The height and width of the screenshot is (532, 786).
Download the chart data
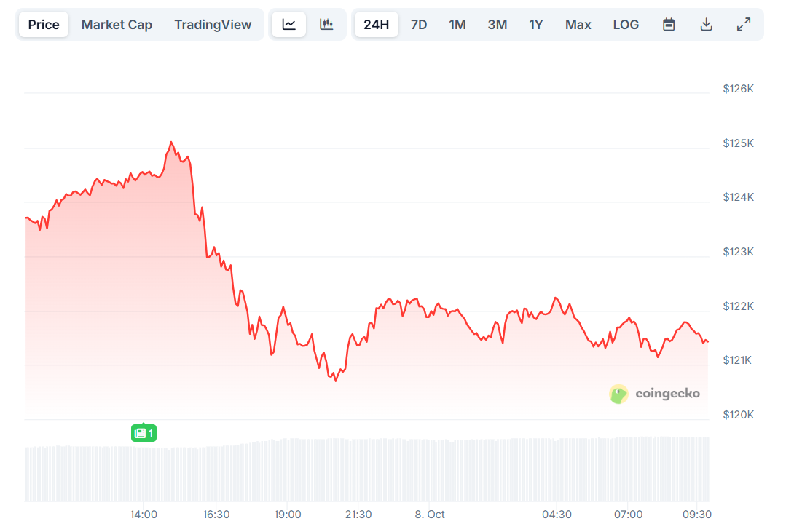[706, 24]
